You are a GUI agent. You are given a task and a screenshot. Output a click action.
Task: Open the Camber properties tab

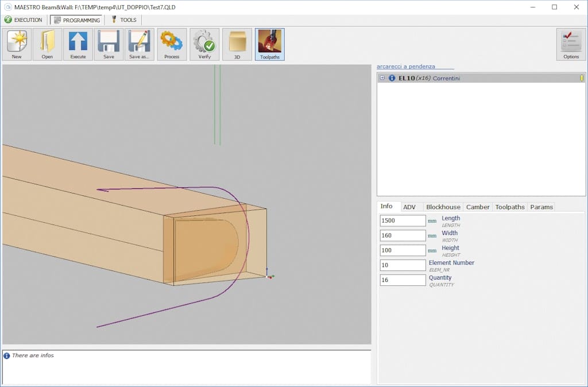[x=478, y=207]
